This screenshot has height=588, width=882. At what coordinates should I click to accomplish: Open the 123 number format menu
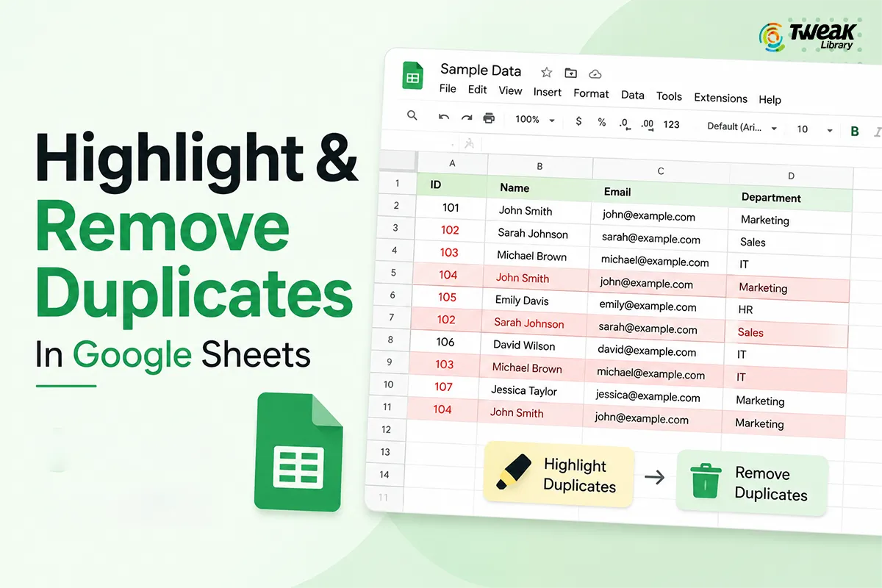[671, 125]
